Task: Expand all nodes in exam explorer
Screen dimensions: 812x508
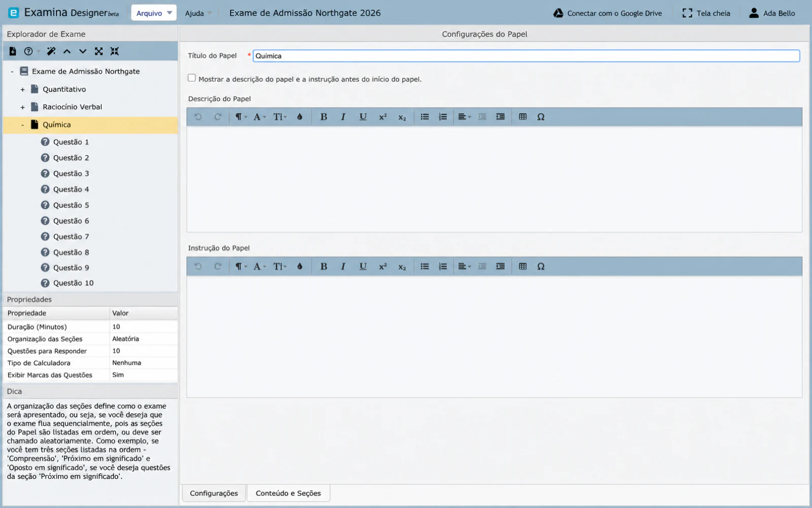Action: point(98,51)
